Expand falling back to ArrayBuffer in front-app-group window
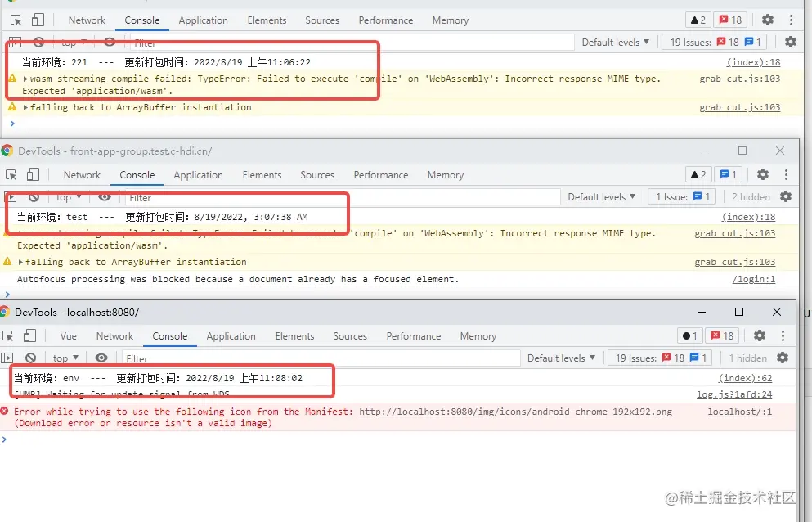 [x=20, y=263]
